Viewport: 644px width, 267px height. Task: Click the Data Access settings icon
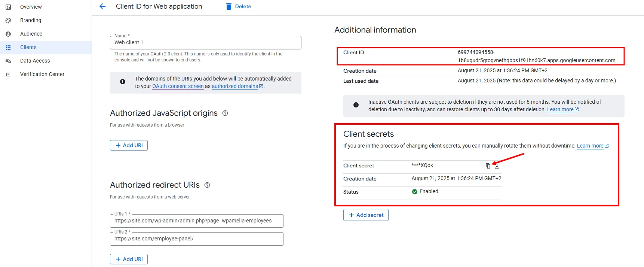8,61
